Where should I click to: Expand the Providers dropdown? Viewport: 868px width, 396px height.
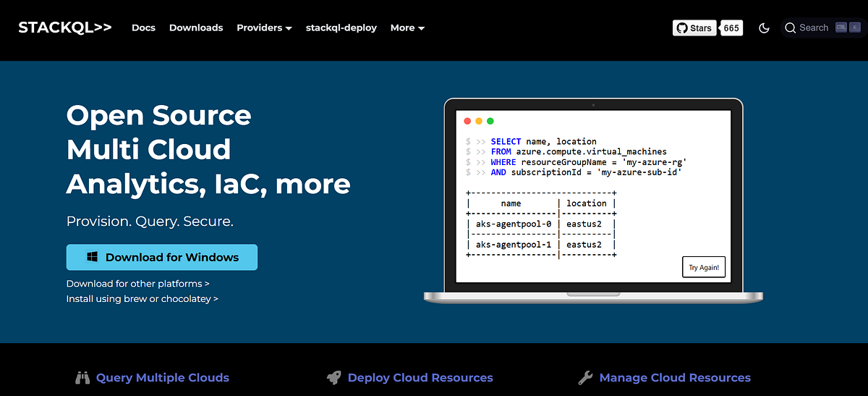coord(264,28)
